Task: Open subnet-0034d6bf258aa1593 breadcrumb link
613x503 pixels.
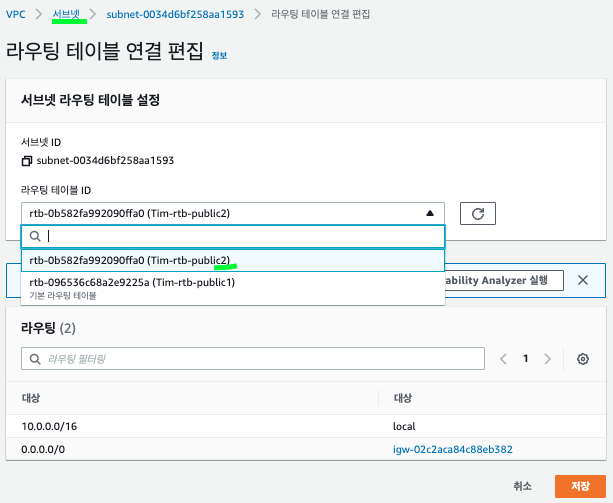Action: [175, 14]
